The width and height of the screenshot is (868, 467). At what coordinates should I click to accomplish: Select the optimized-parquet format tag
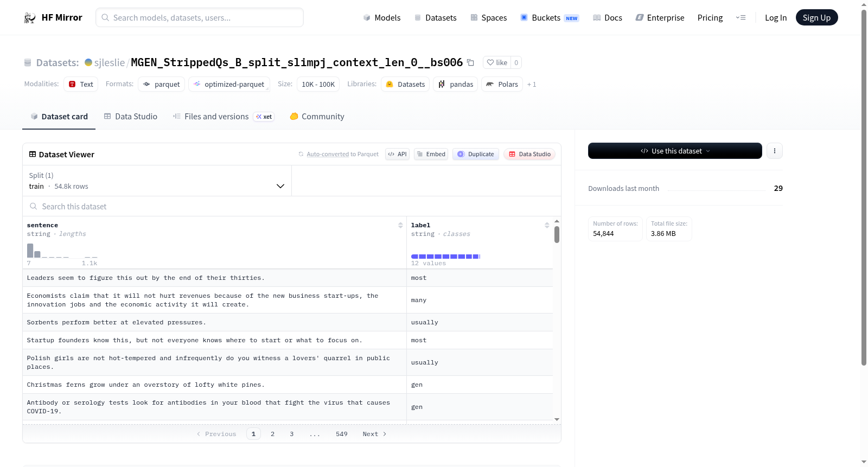229,84
